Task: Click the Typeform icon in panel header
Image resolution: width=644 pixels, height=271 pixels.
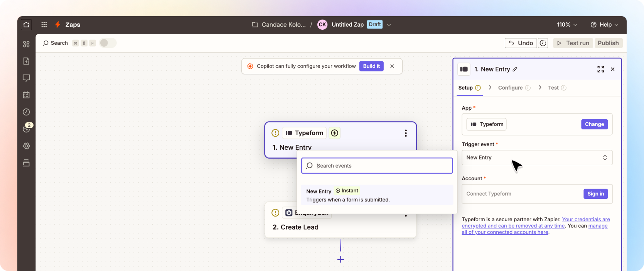Action: (x=464, y=69)
